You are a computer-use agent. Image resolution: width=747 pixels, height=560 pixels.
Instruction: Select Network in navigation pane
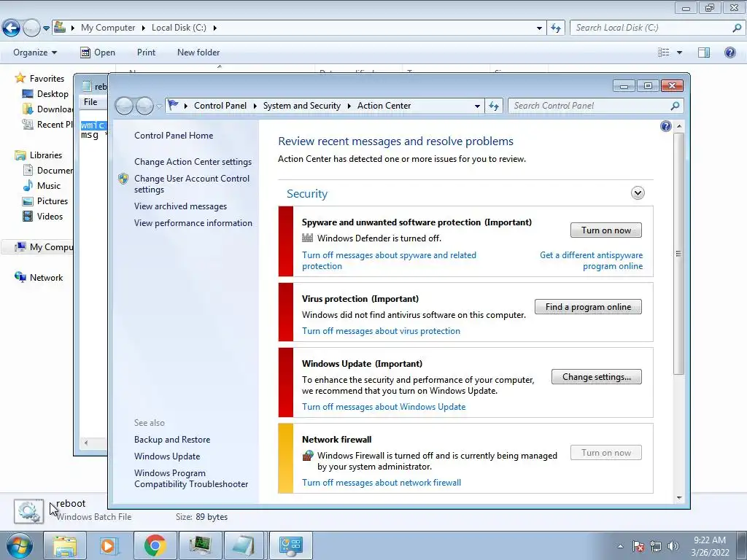[46, 278]
